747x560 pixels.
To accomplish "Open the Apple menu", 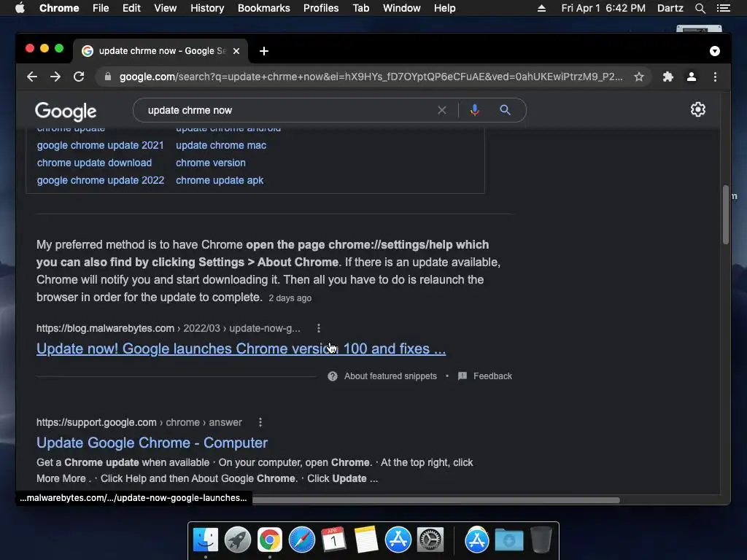I will coord(20,8).
